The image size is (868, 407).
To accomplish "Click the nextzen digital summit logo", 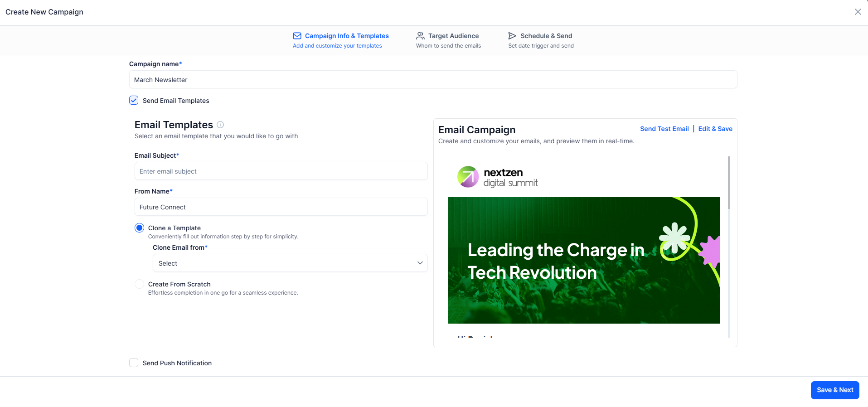I will [x=497, y=177].
